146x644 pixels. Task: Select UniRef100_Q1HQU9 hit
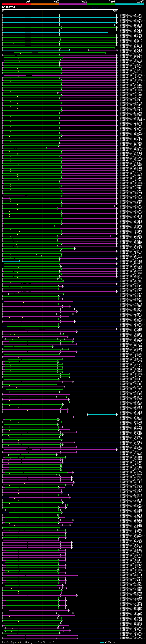[x=131, y=85]
